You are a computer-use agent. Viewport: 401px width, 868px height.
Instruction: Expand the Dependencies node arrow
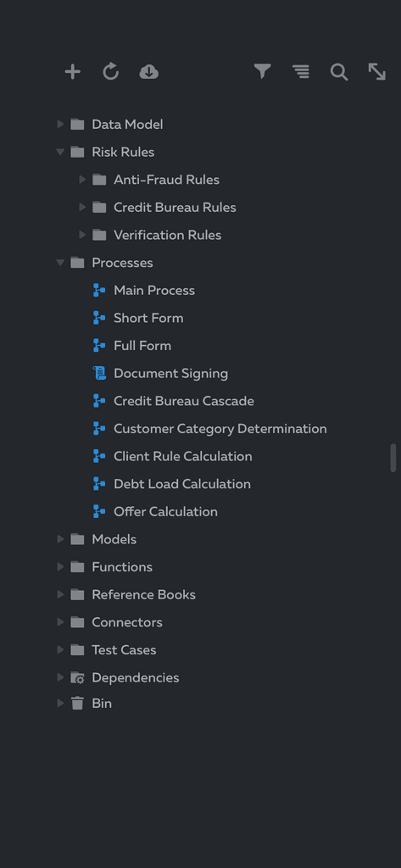click(60, 677)
